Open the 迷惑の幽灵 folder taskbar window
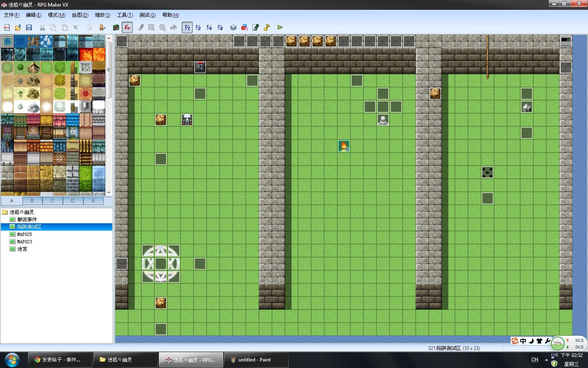588x368 pixels. (126, 360)
